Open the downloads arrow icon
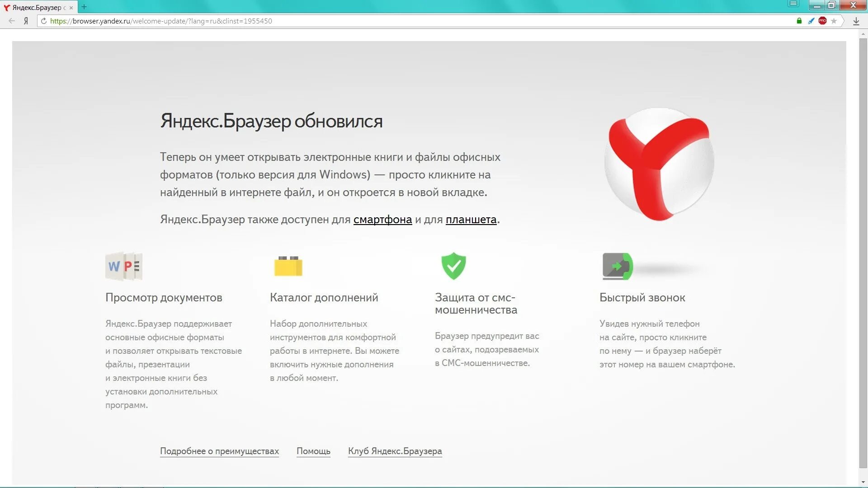 (856, 21)
